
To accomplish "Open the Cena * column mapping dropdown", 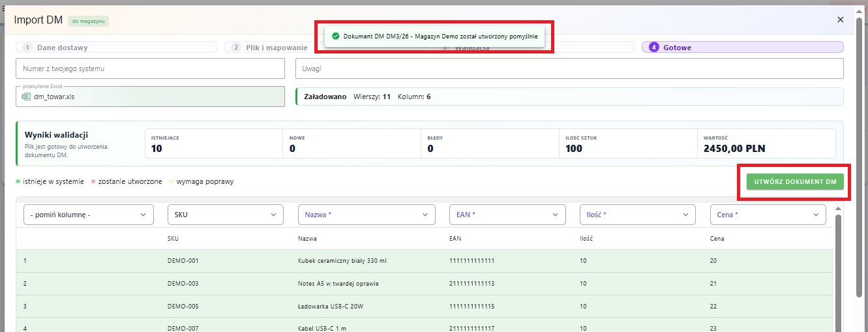I will pyautogui.click(x=768, y=214).
